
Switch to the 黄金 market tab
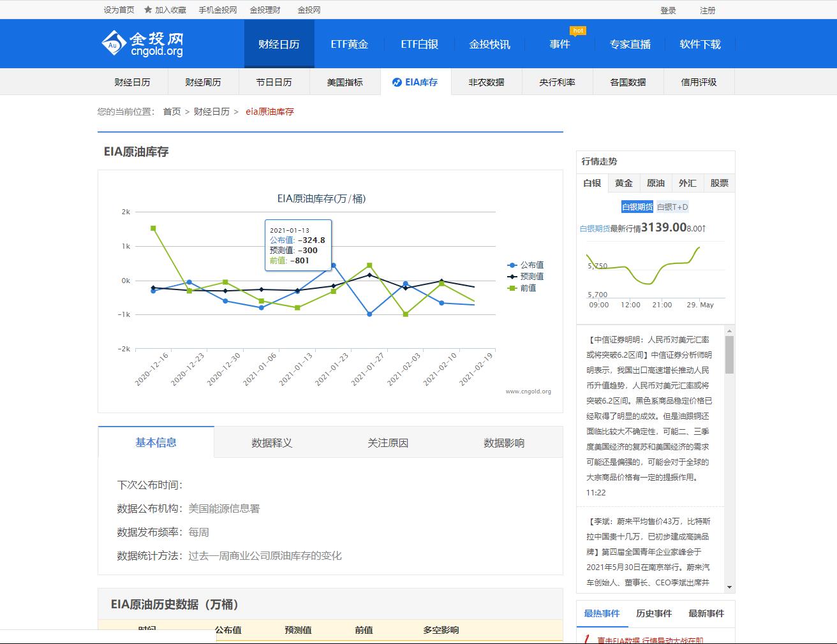[x=623, y=183]
